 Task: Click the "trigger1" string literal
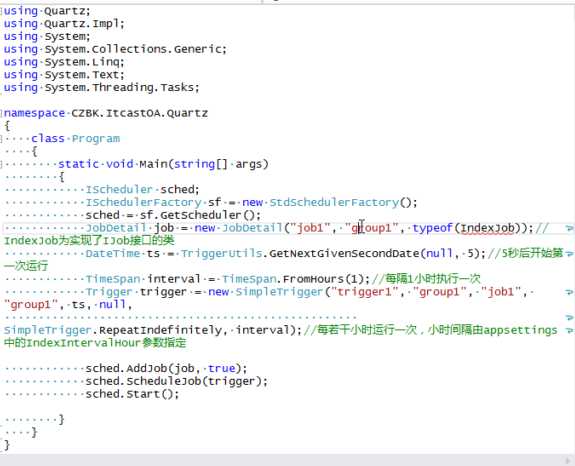[365, 292]
